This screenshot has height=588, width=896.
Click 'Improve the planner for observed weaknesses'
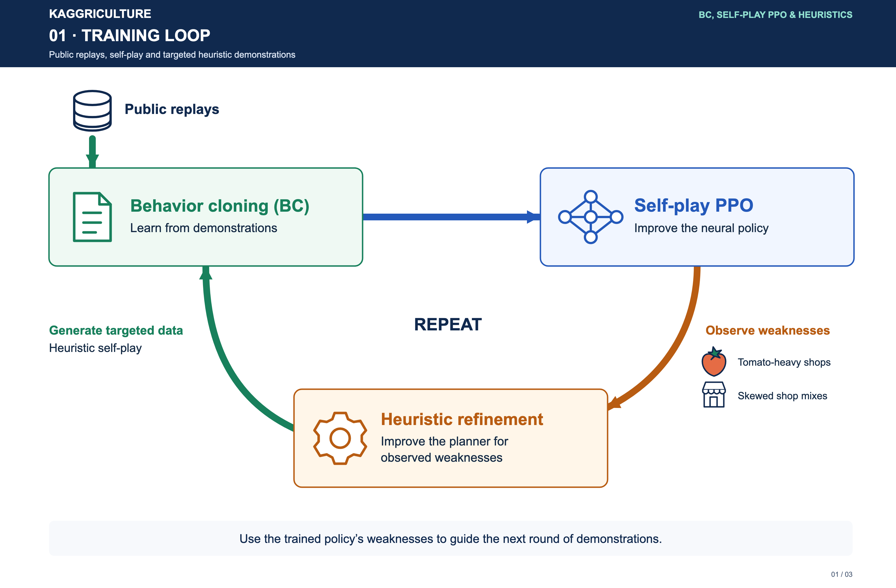[x=444, y=449]
